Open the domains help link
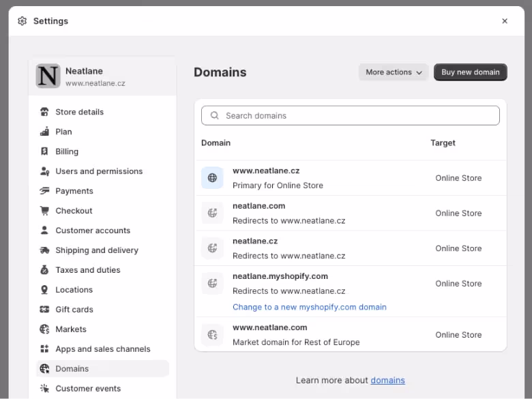532x399 pixels. point(387,381)
